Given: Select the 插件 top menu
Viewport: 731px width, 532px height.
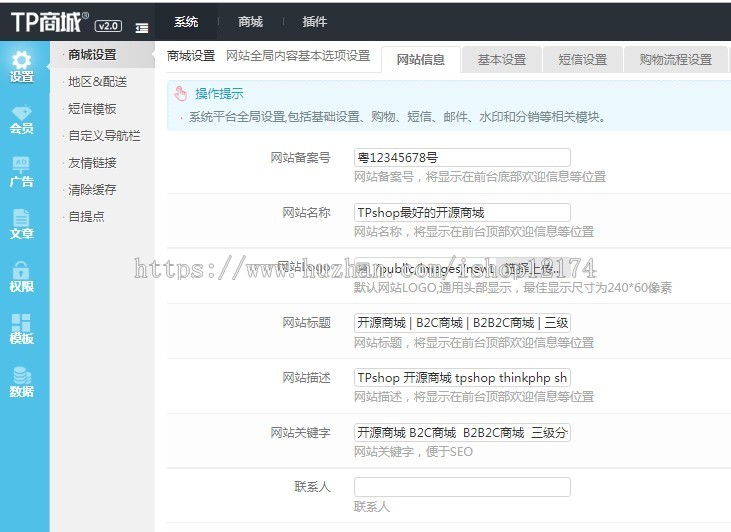Looking at the screenshot, I should coord(315,21).
